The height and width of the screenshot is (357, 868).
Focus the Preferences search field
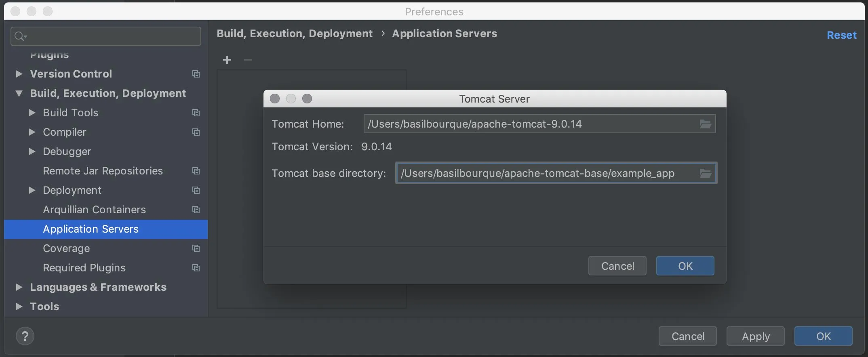[106, 36]
